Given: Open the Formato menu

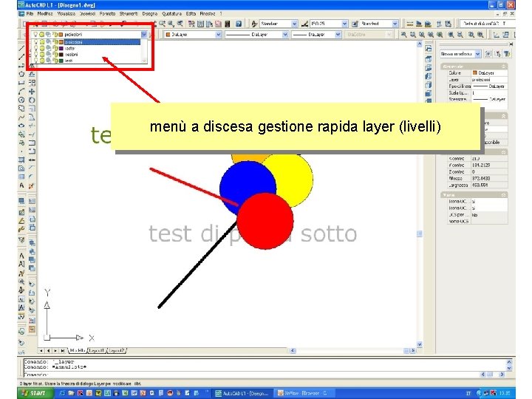Looking at the screenshot, I should [x=108, y=13].
